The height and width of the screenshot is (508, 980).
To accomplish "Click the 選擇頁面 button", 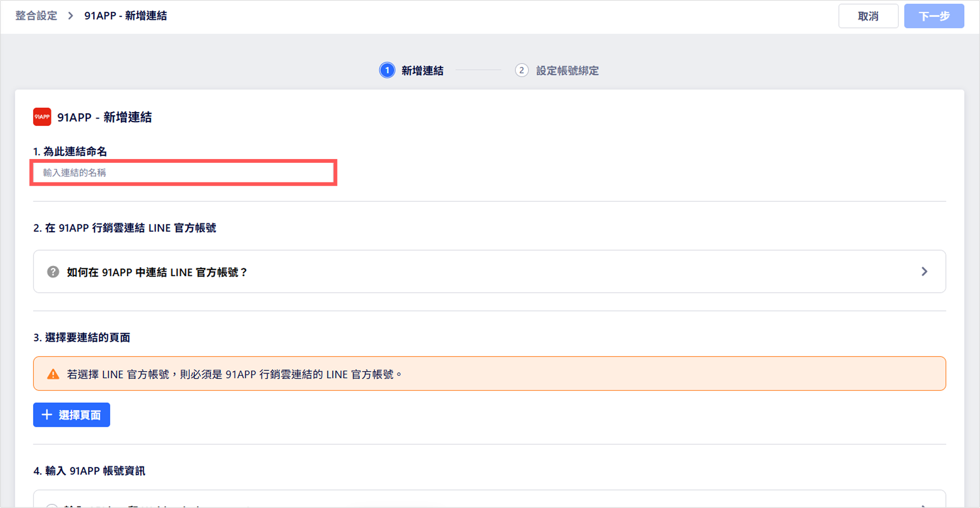I will click(72, 415).
